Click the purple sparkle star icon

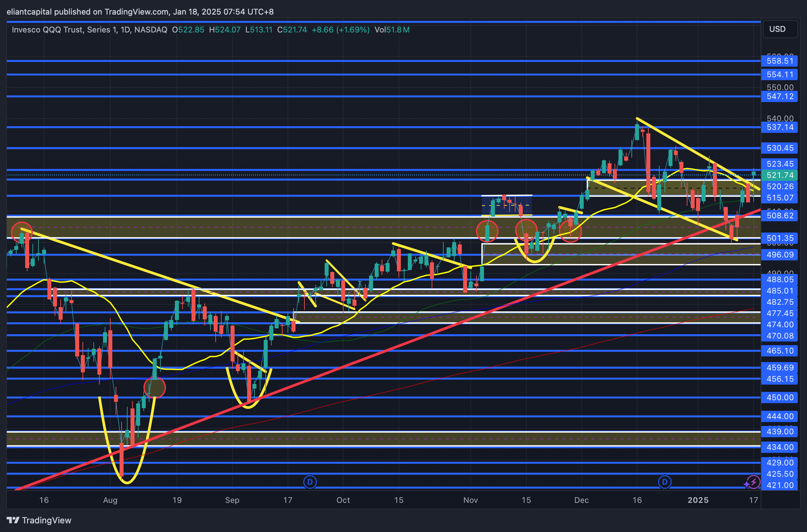coord(747,485)
